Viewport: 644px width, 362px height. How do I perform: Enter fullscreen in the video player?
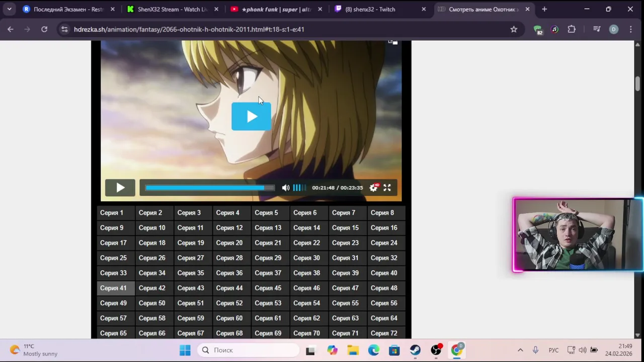[x=387, y=188]
